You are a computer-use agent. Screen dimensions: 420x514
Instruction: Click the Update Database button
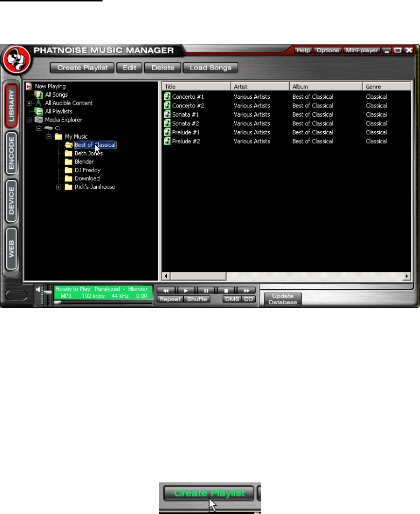pos(283,299)
